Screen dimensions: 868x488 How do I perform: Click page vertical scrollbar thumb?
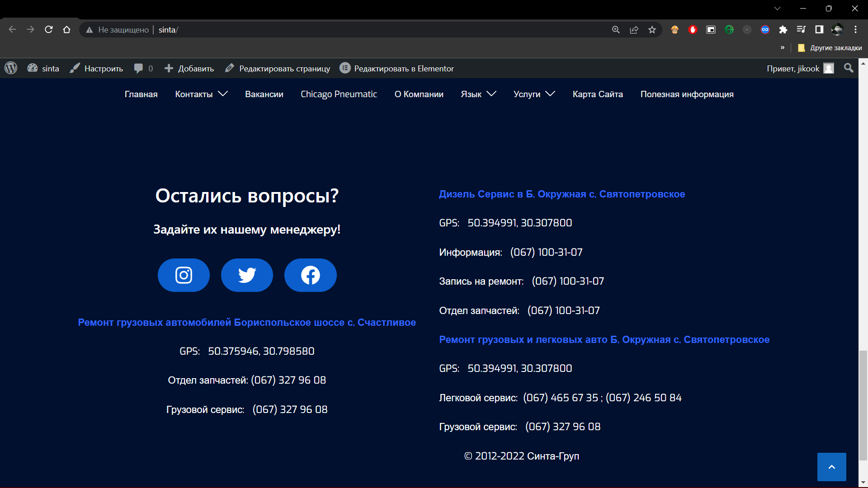[863, 405]
